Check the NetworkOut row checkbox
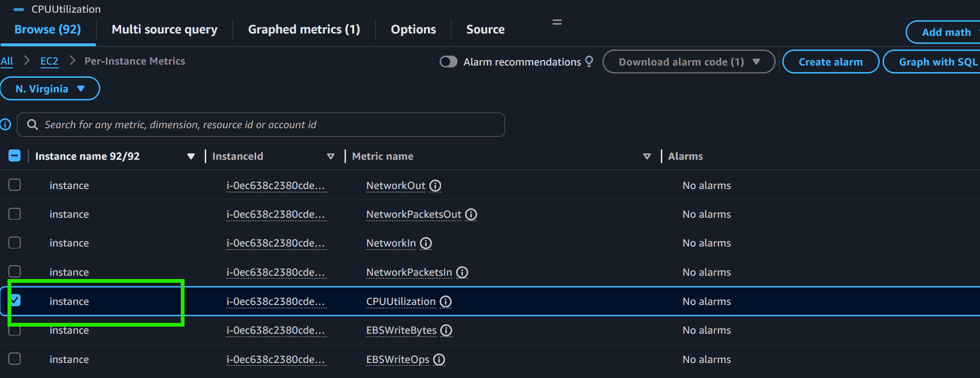The height and width of the screenshot is (378, 980). coord(15,185)
